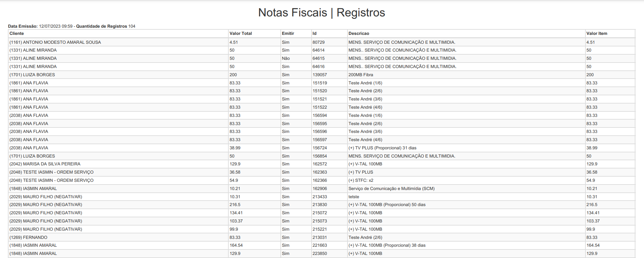
Task: Click the Valor Item column header
Action: pos(597,33)
